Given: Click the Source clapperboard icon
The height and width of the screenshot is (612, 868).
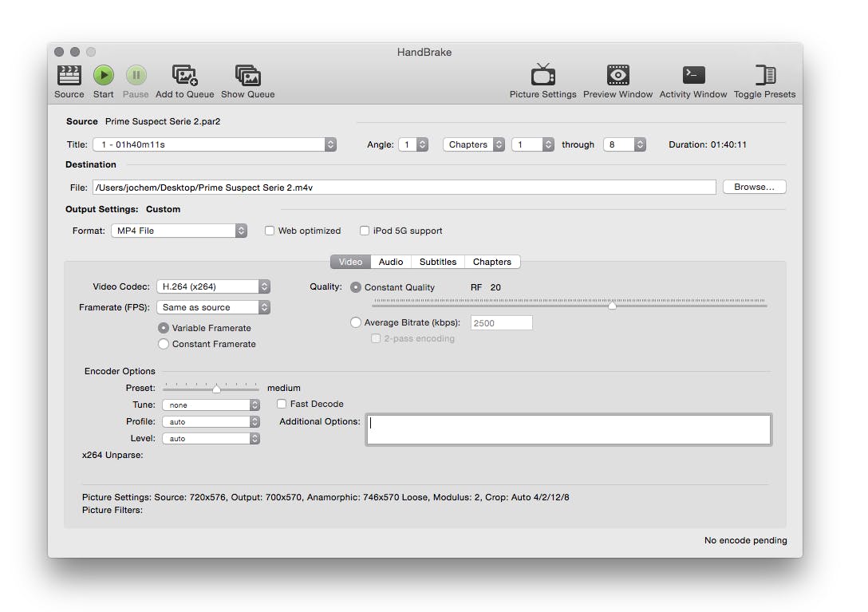Looking at the screenshot, I should pyautogui.click(x=69, y=76).
